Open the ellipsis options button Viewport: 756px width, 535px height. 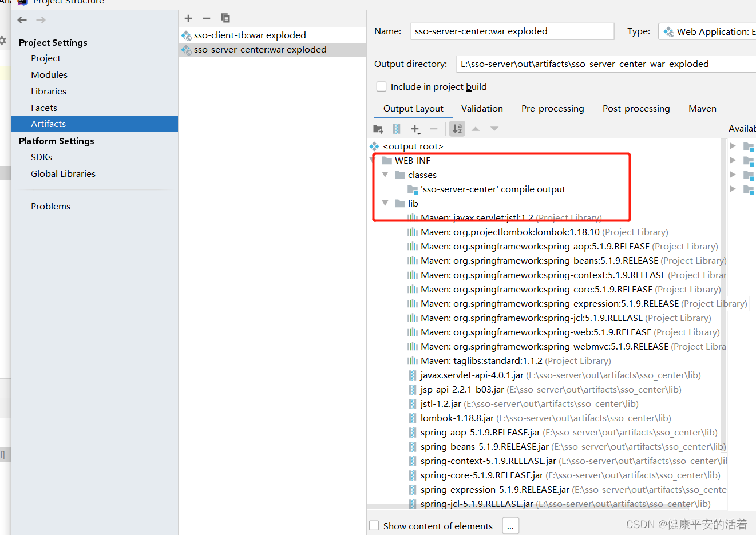pyautogui.click(x=510, y=526)
